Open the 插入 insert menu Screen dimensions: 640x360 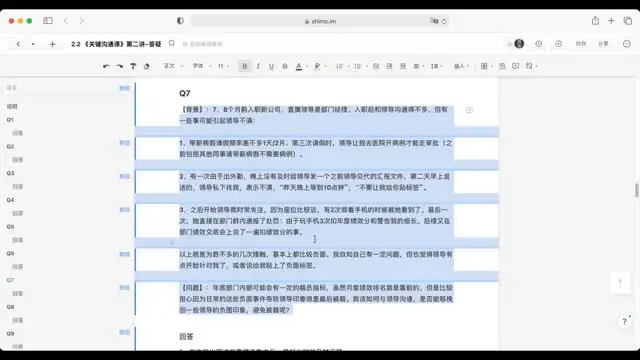461,66
